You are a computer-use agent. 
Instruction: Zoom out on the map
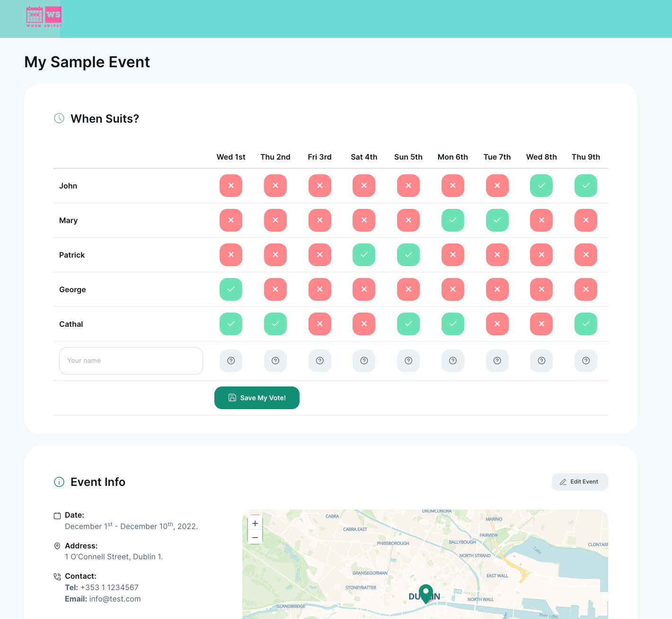click(255, 538)
